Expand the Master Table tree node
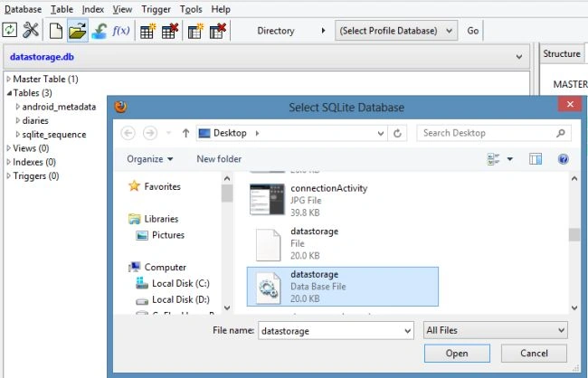 coord(9,79)
